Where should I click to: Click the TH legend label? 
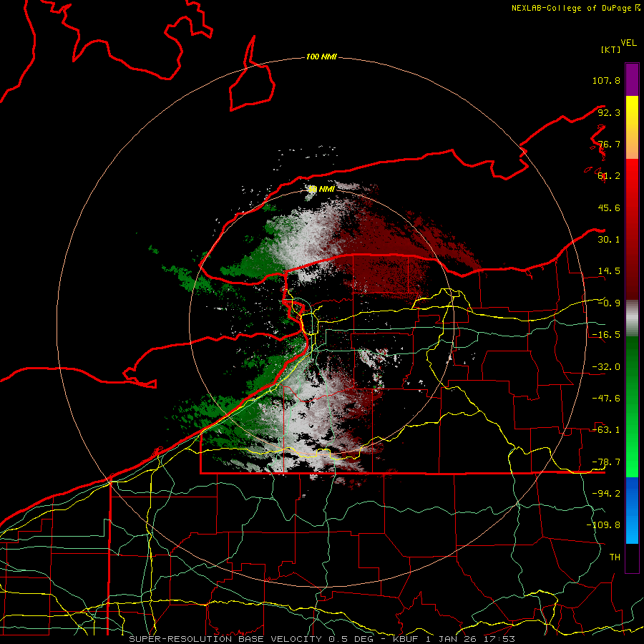point(615,557)
